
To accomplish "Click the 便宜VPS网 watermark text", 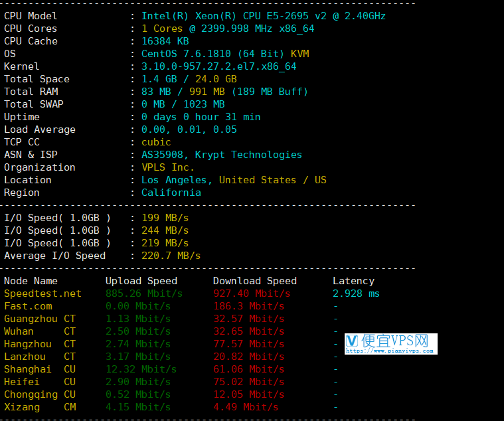I will [395, 341].
